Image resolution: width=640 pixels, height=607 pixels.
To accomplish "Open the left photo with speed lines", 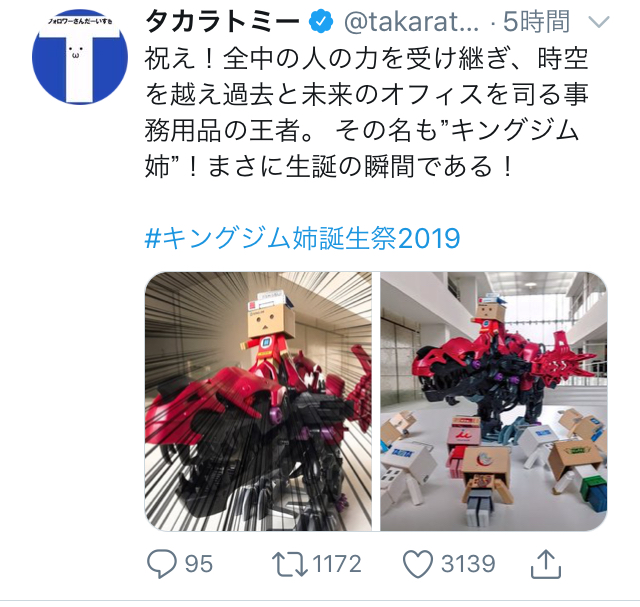I will 258,401.
